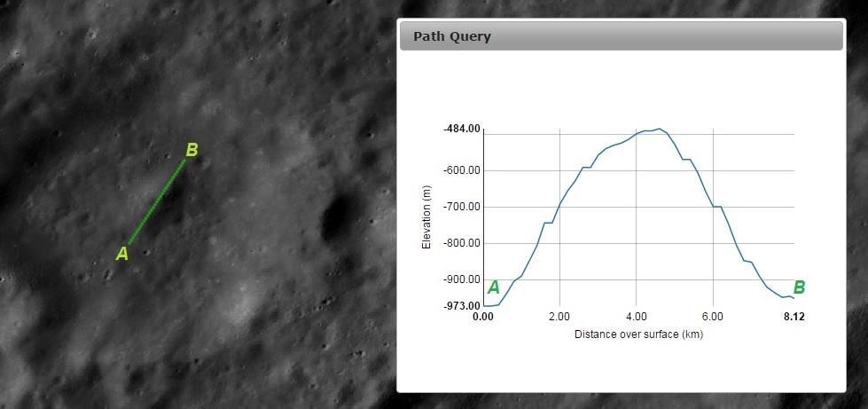Click the peak of the elevation curve
The width and height of the screenshot is (868, 409).
659,129
